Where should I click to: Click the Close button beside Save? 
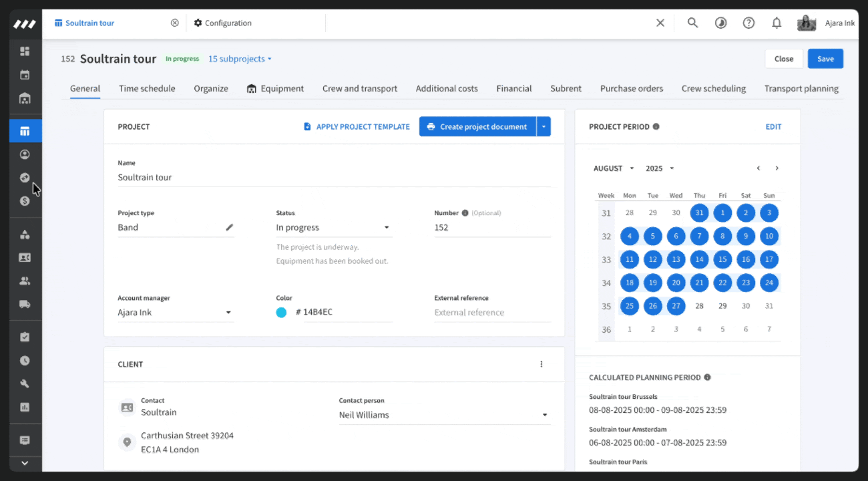click(x=784, y=59)
